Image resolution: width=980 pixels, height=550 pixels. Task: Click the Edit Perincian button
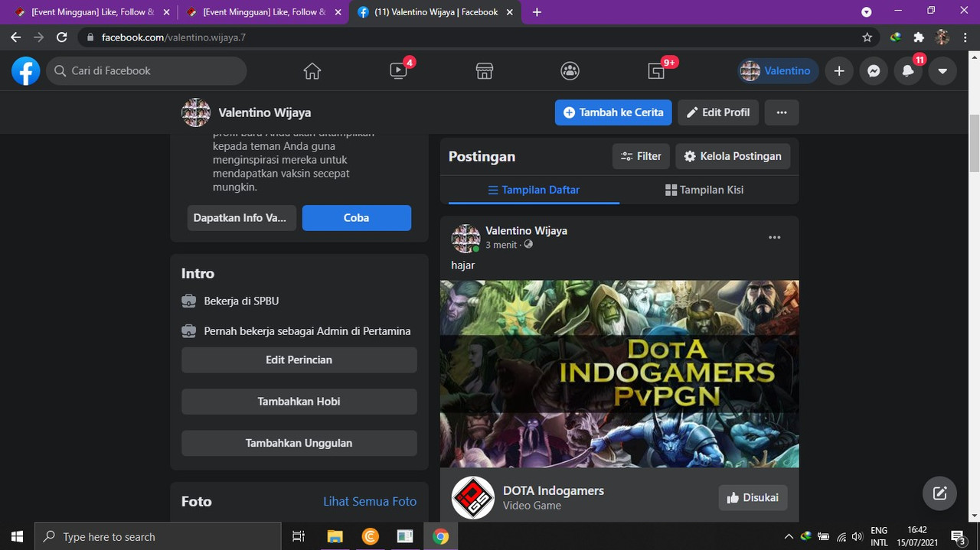point(299,360)
